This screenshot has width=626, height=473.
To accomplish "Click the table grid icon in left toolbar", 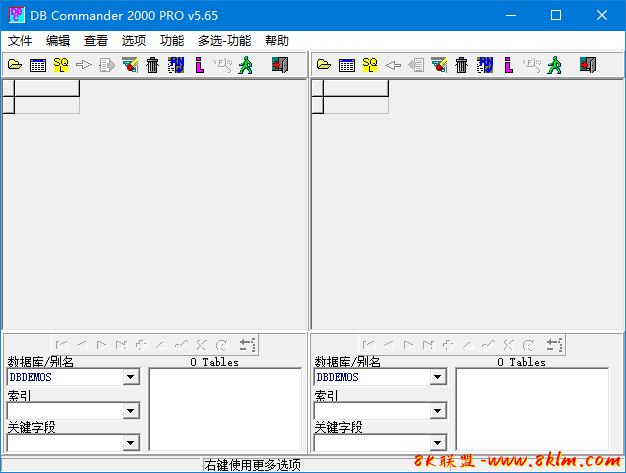I will pos(37,65).
